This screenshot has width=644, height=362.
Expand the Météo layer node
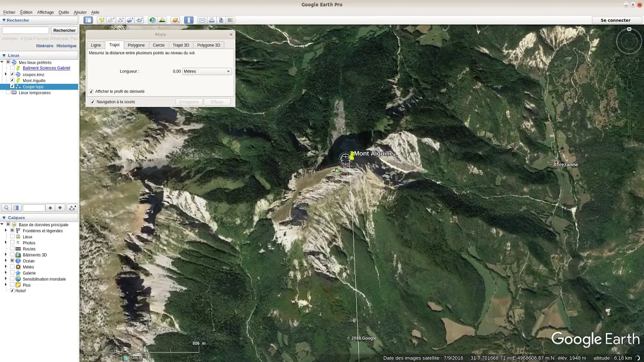[6, 267]
